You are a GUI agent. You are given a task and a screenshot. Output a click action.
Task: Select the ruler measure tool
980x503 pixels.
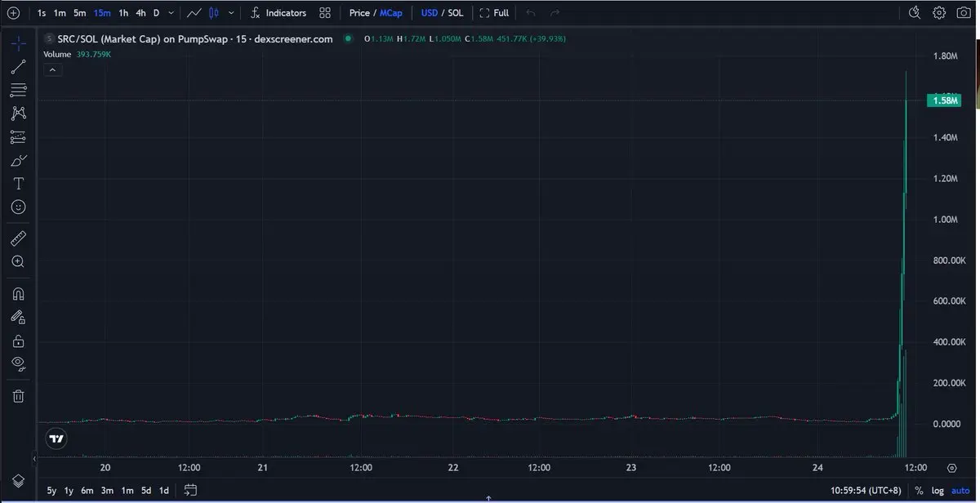[18, 238]
